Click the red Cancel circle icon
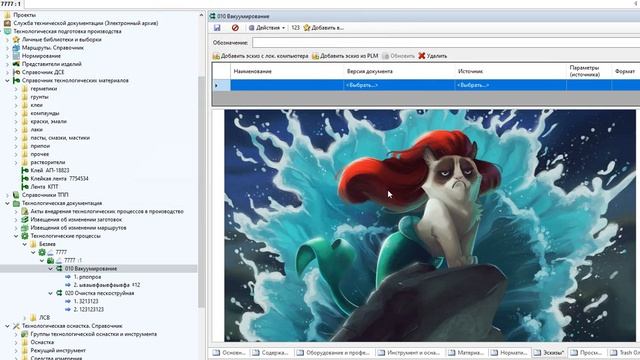 pyautogui.click(x=235, y=28)
